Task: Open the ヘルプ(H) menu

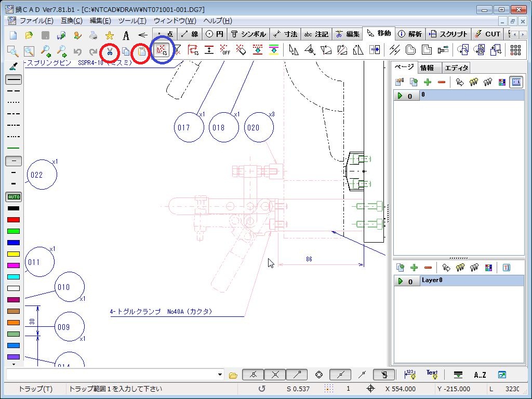Action: point(218,21)
